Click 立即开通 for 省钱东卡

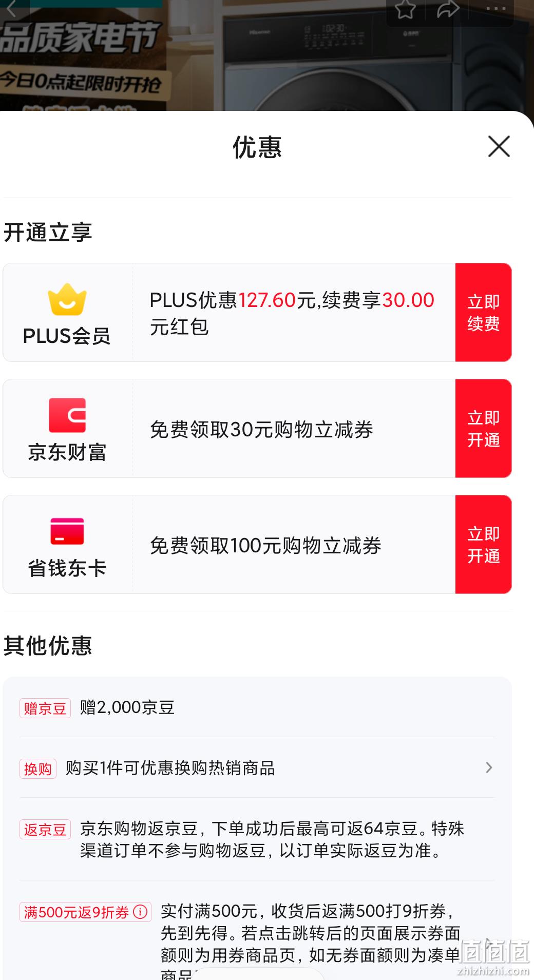pos(483,544)
